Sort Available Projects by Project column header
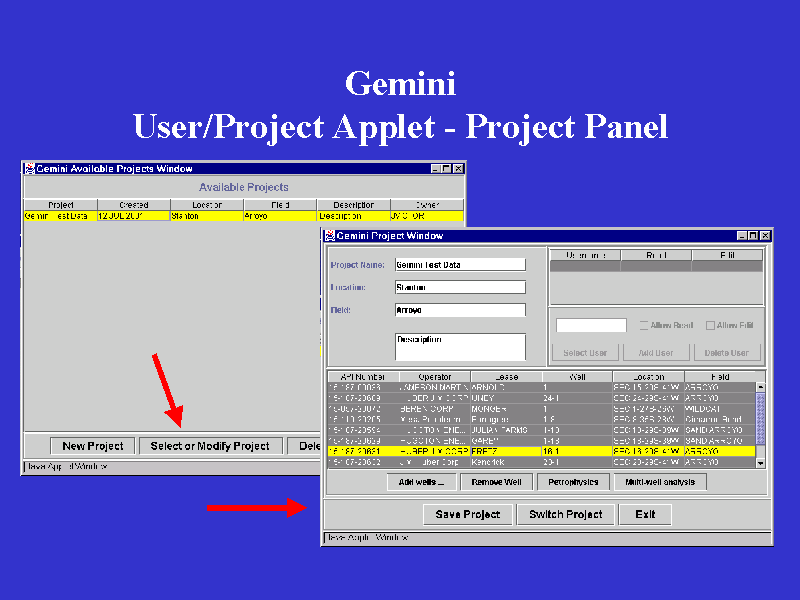 pyautogui.click(x=61, y=205)
